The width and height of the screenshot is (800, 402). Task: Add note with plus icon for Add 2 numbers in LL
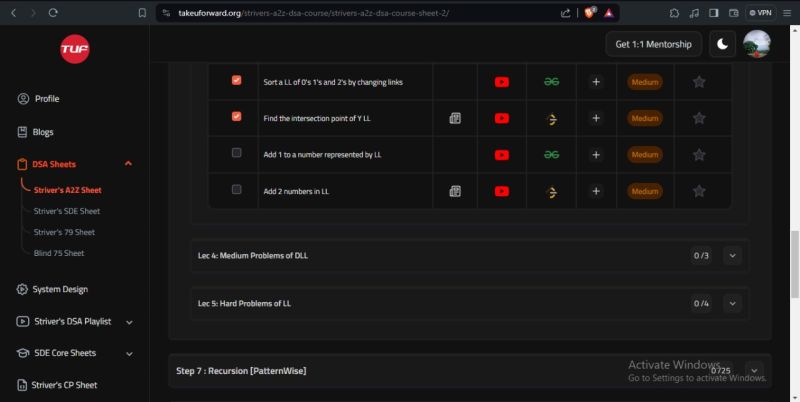coord(595,191)
